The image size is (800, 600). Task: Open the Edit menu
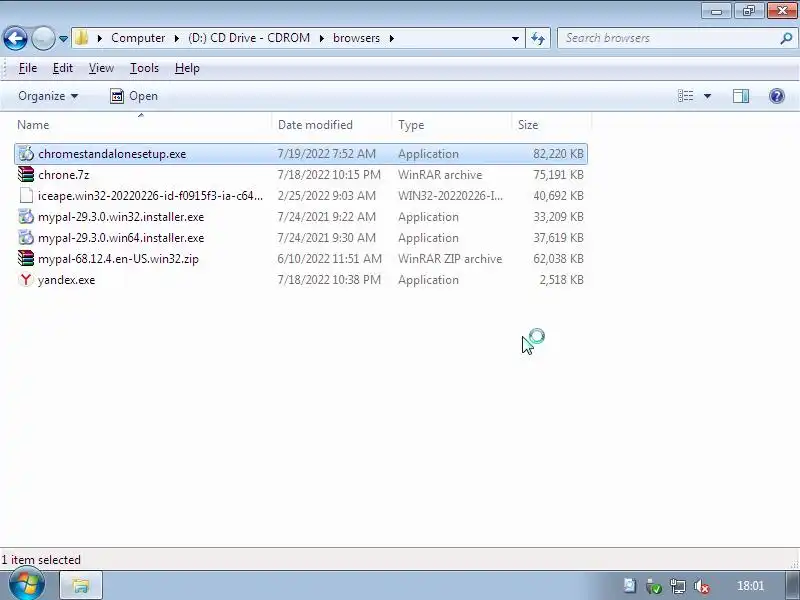[x=63, y=68]
